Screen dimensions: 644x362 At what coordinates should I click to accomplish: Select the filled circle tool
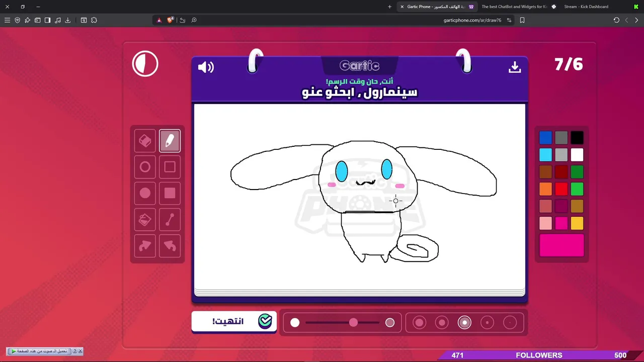click(x=145, y=193)
